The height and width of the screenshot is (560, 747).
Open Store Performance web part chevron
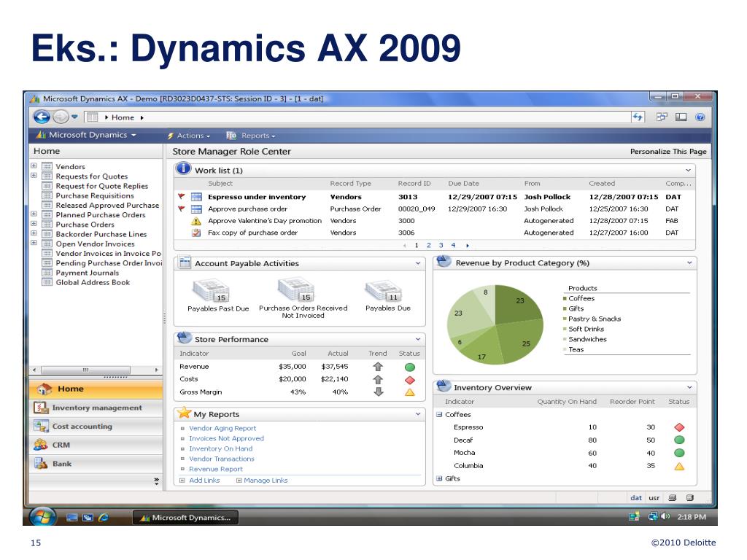pos(418,339)
